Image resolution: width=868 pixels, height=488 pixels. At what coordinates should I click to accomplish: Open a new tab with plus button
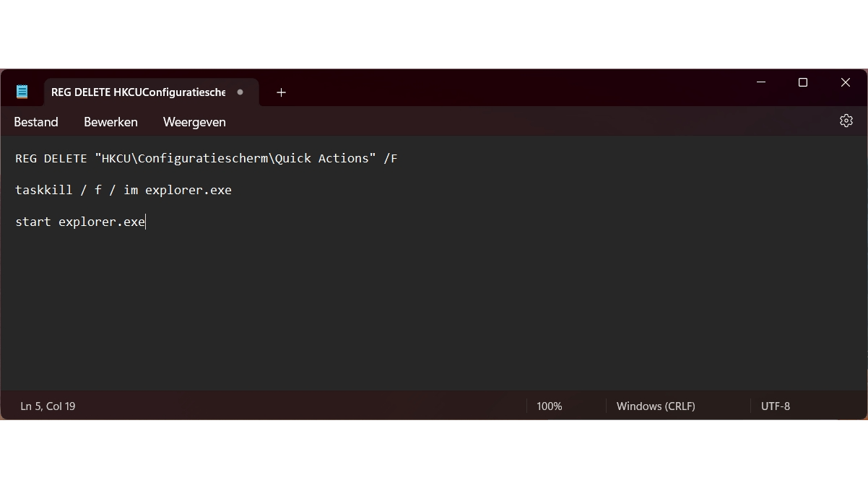coord(281,92)
